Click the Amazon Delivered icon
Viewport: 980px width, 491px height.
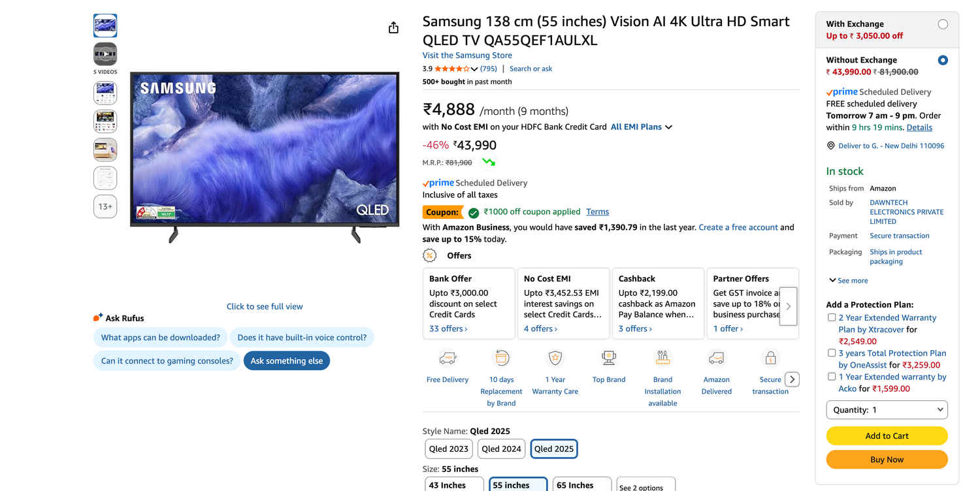pos(717,358)
